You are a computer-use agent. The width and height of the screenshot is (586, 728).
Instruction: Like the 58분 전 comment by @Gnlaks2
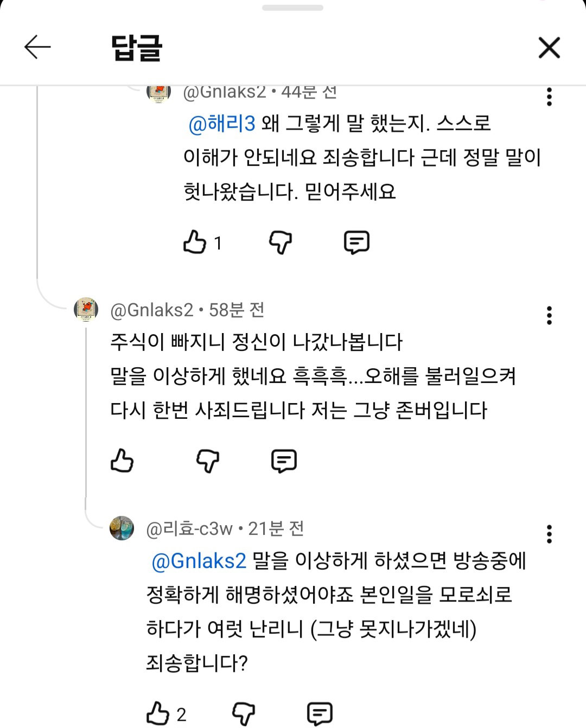point(122,461)
